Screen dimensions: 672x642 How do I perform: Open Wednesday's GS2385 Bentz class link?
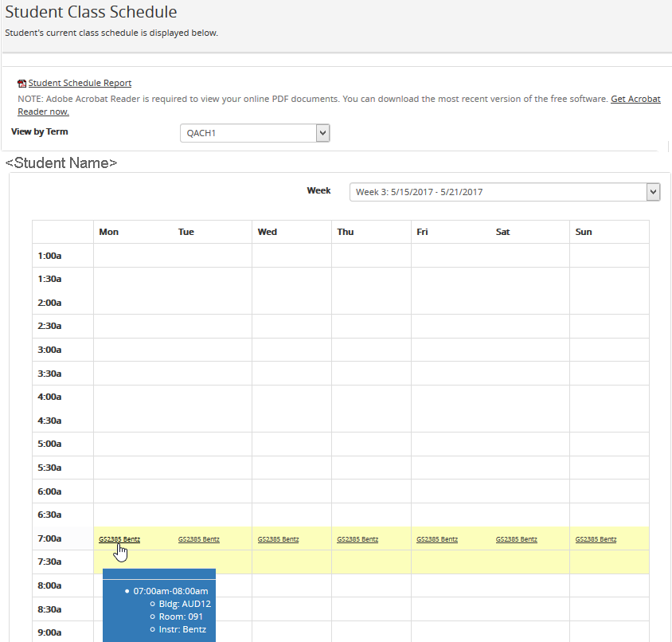[278, 538]
